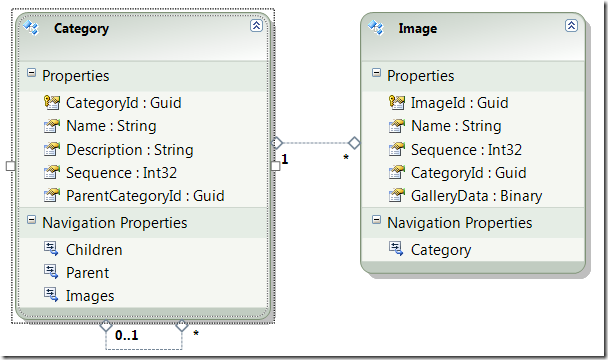Click the key icon next to ImageId : Guid
608x360 pixels.
pyautogui.click(x=397, y=103)
